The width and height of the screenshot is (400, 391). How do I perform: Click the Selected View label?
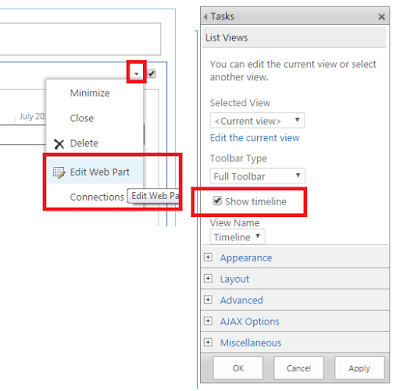click(x=240, y=103)
